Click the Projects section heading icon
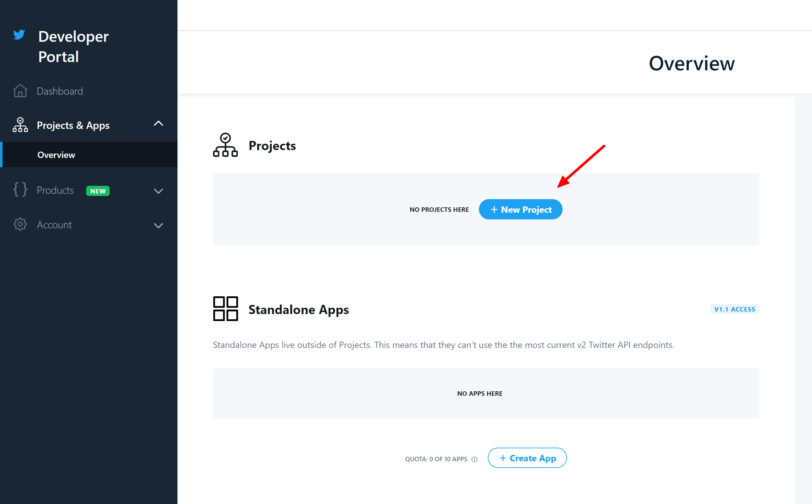 pos(225,145)
